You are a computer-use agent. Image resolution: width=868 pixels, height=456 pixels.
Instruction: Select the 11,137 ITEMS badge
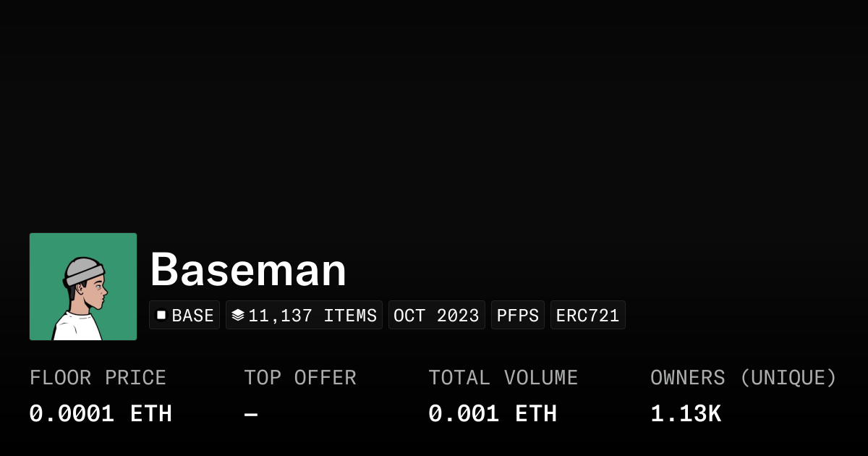point(304,315)
